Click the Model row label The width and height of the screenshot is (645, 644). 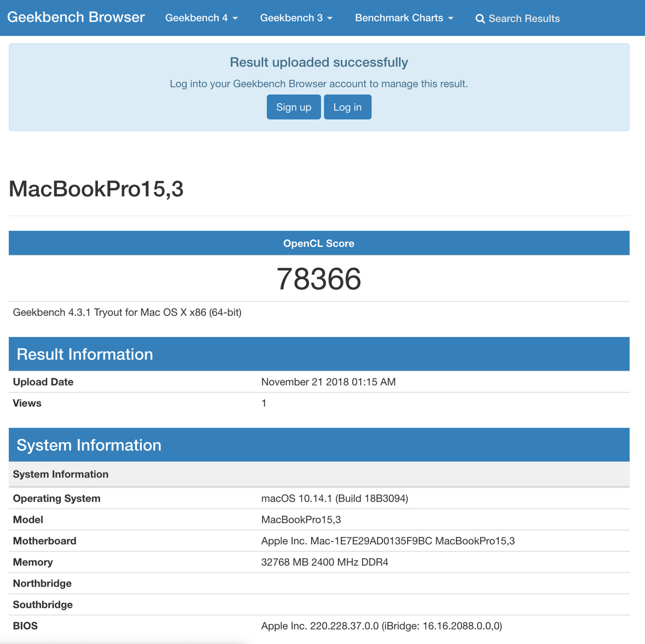coord(28,519)
